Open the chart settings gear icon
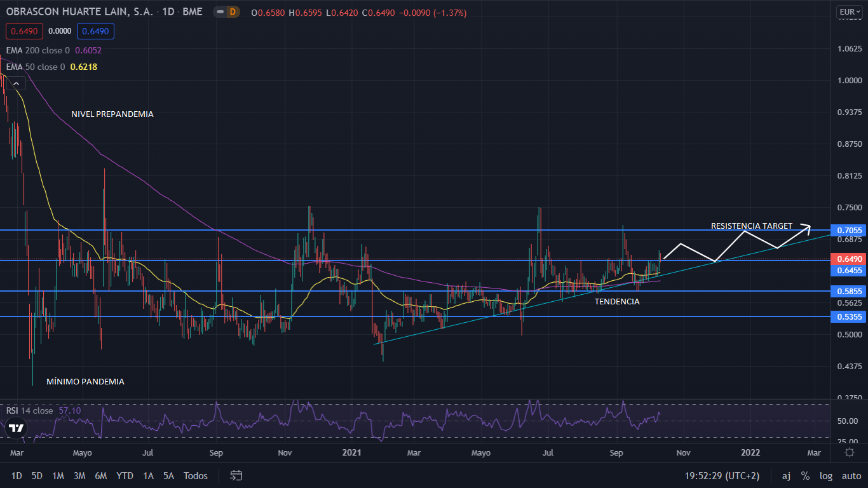Viewport: 868px width, 488px height. (x=850, y=452)
